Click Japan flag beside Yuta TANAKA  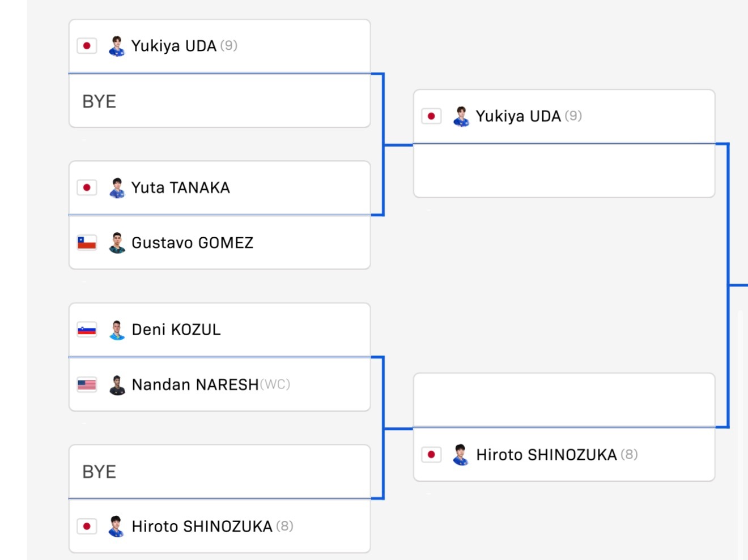pos(87,187)
